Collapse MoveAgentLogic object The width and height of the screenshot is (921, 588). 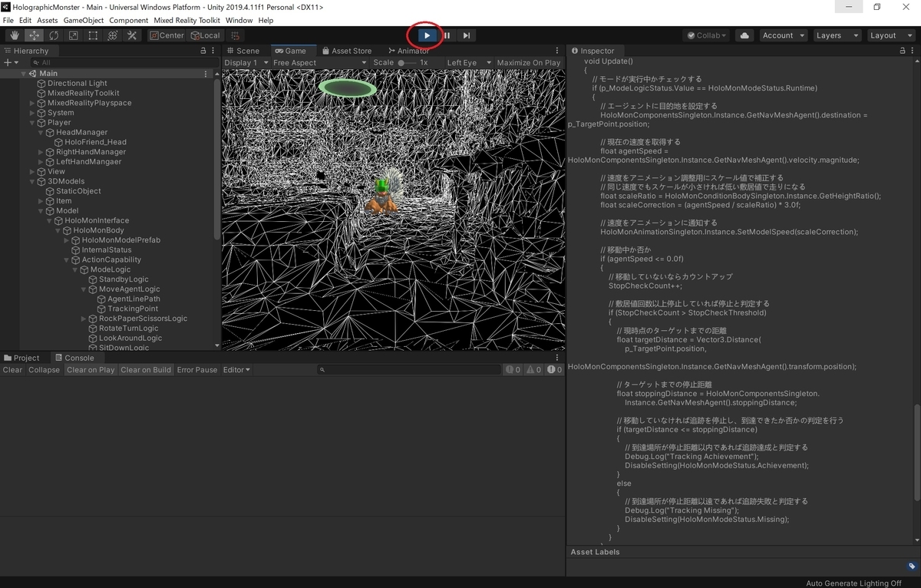point(83,289)
